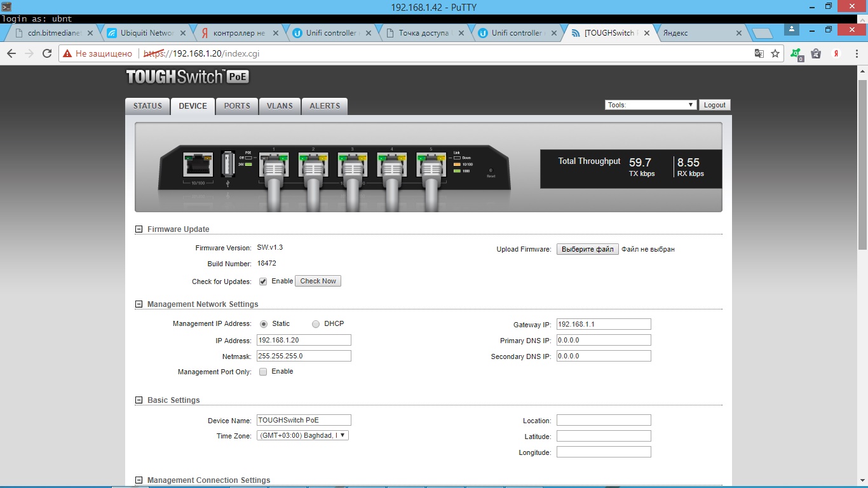Click the Chrome user profile icon

(792, 29)
